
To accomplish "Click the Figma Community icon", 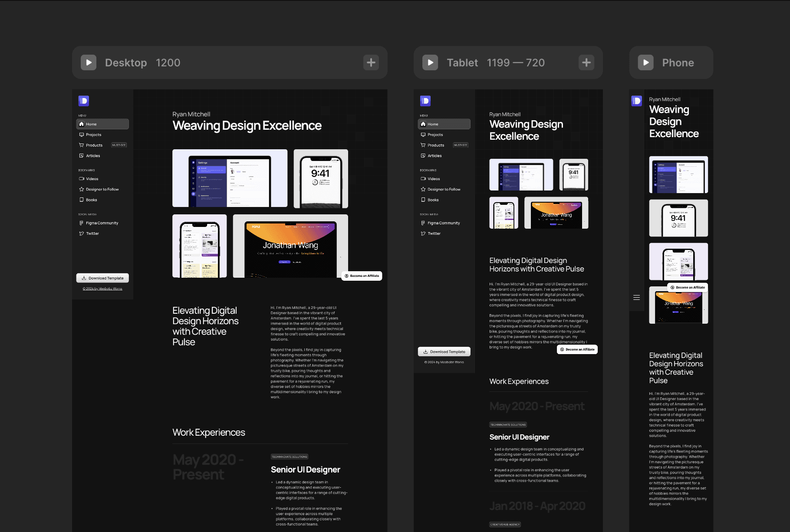I will [82, 223].
